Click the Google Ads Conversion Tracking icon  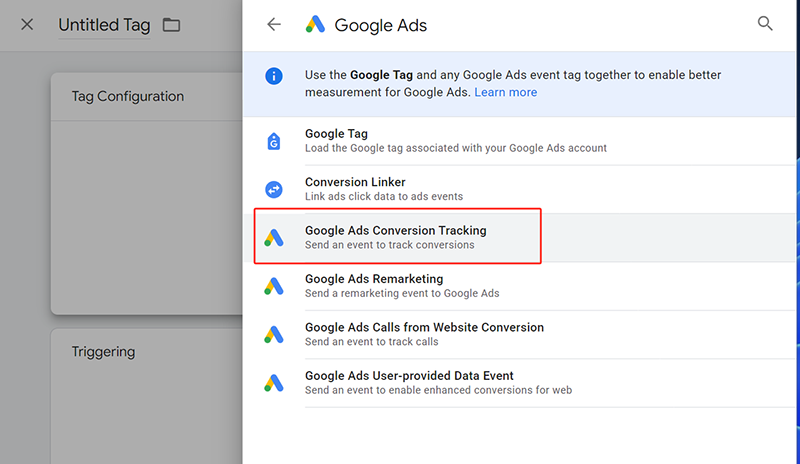[274, 238]
